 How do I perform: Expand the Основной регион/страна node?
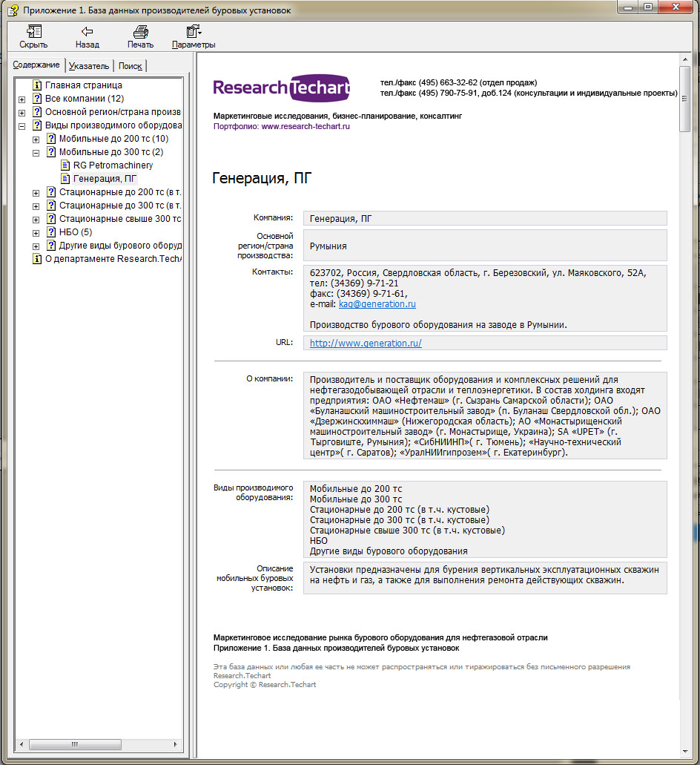pos(22,113)
